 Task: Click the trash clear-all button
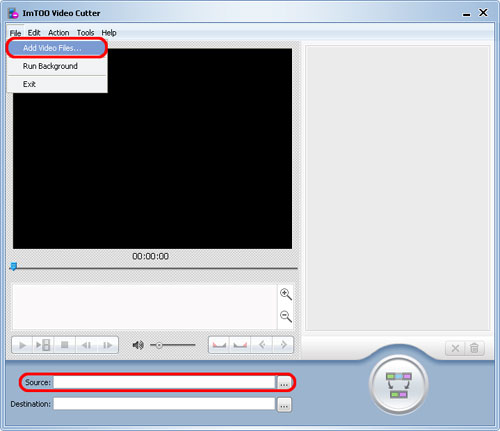474,348
